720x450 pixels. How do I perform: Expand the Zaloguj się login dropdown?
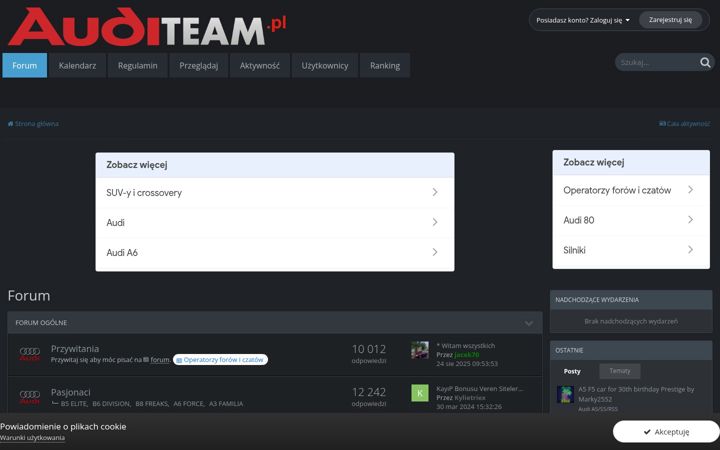tap(583, 20)
